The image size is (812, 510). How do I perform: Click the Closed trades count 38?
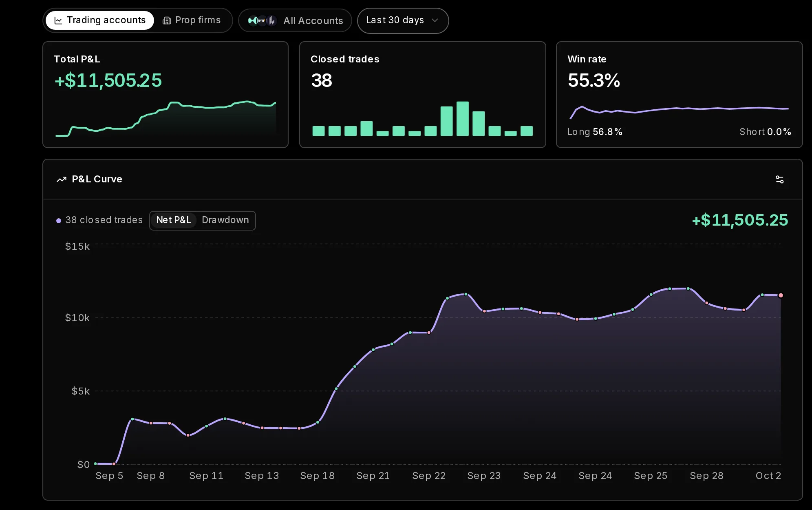[x=322, y=80]
